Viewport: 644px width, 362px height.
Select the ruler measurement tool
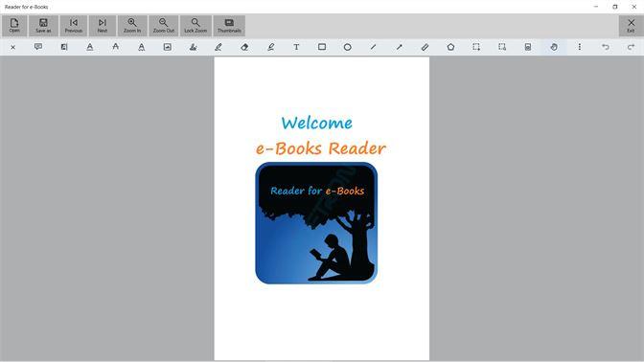425,47
